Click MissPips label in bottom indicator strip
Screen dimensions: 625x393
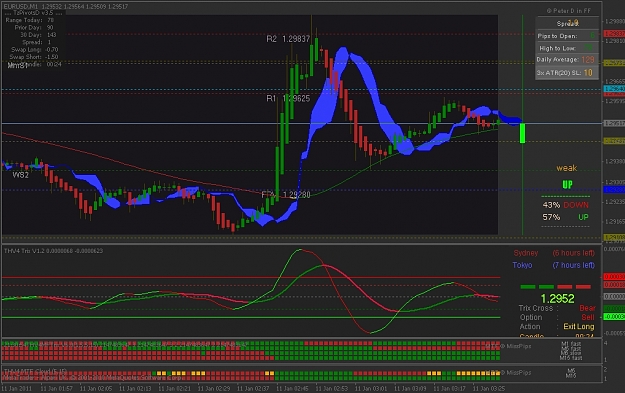pos(516,373)
